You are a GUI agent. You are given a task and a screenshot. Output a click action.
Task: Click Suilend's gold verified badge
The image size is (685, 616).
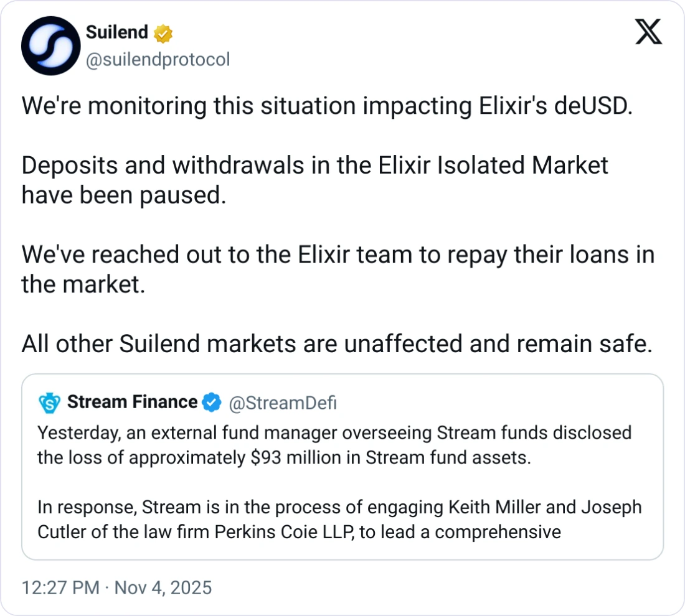163,34
